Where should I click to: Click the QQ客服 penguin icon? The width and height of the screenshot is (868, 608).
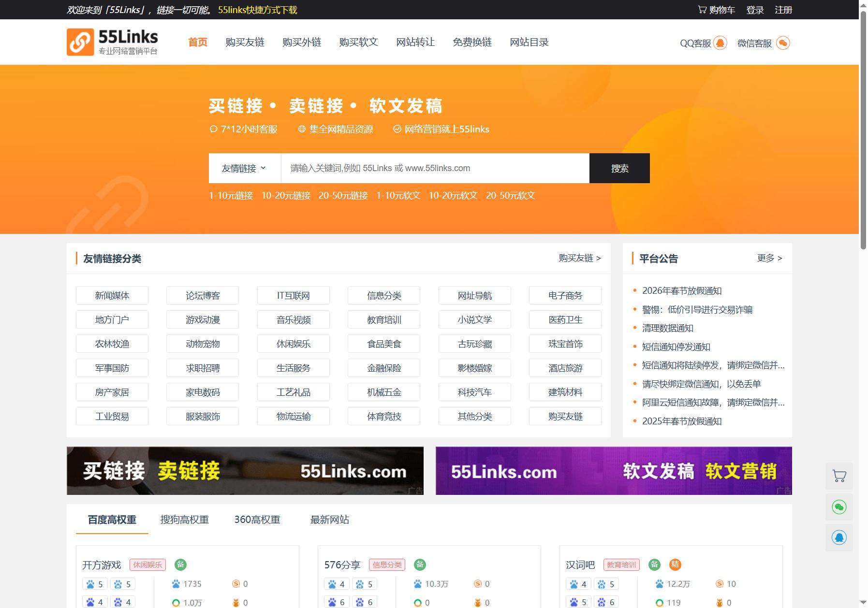coord(720,43)
